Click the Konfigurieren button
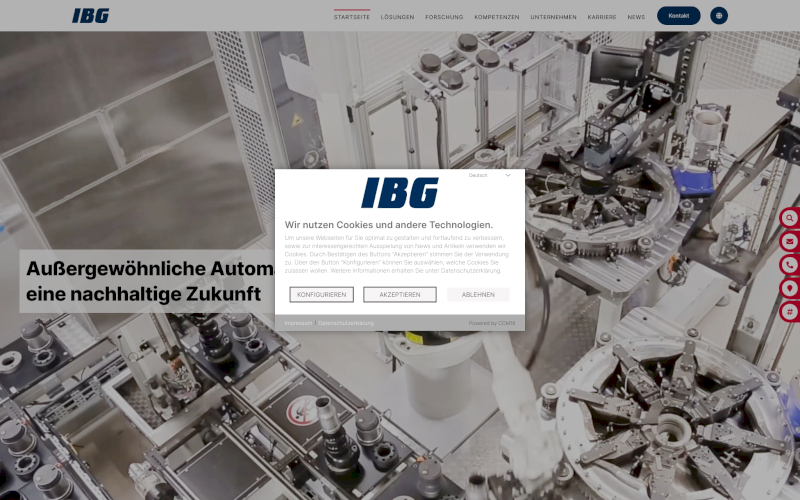 (x=321, y=295)
